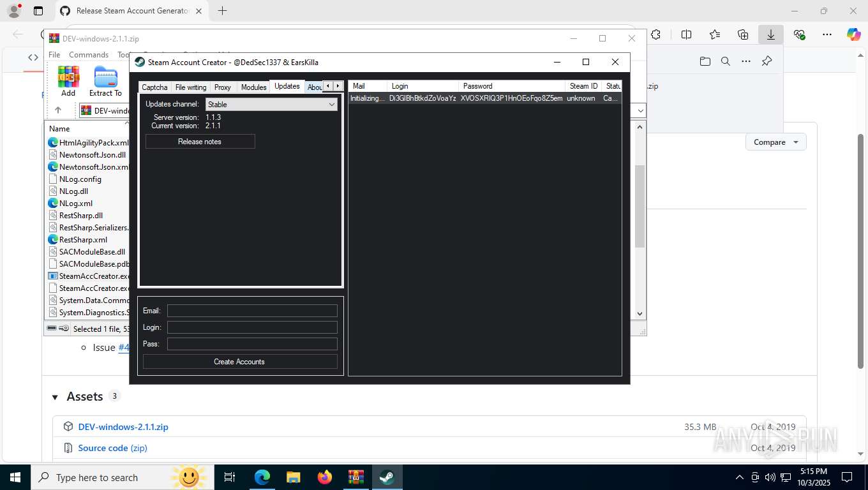Switch to the File writing tab

(191, 87)
